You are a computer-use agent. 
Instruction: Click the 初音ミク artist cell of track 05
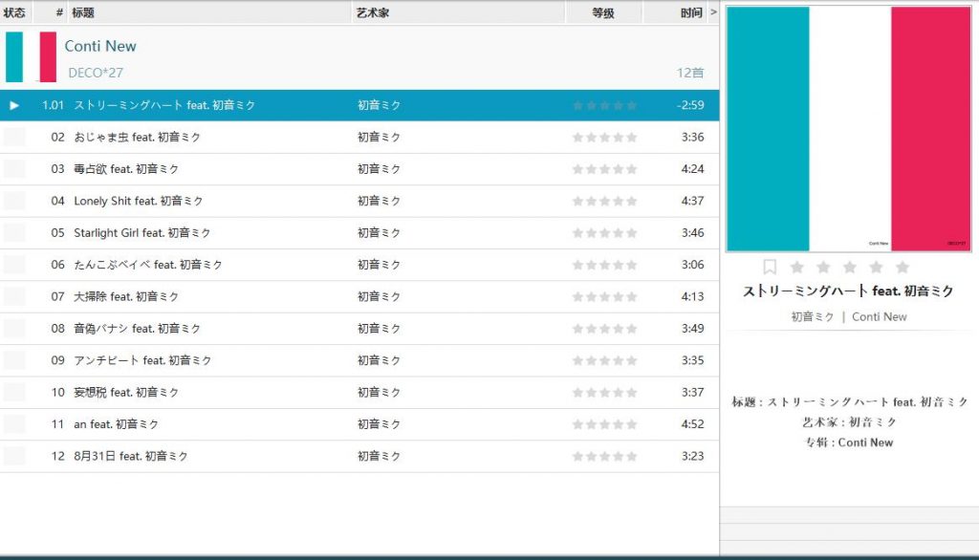tap(379, 233)
